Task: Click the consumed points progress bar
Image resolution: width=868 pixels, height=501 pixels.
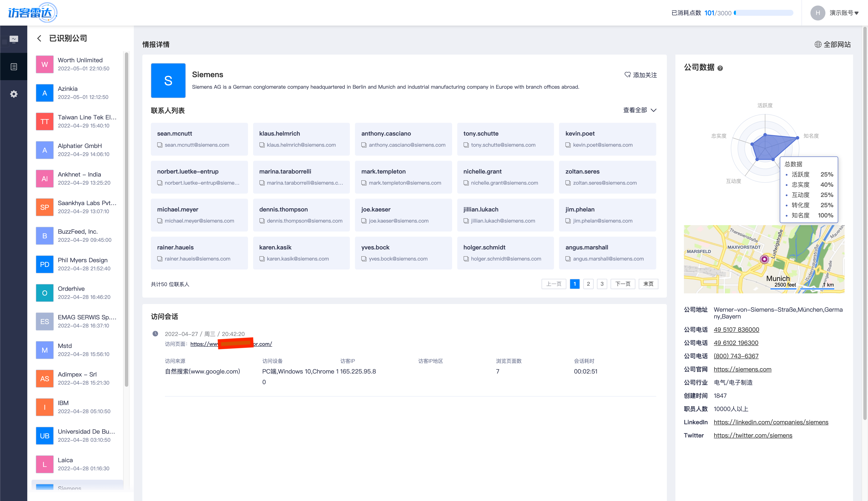Action: (764, 13)
